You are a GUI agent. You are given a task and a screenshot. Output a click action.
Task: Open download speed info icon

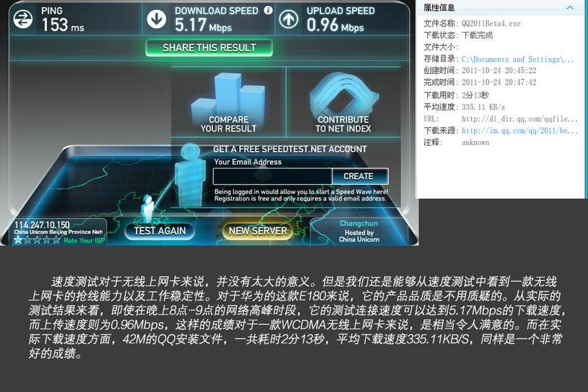point(268,10)
